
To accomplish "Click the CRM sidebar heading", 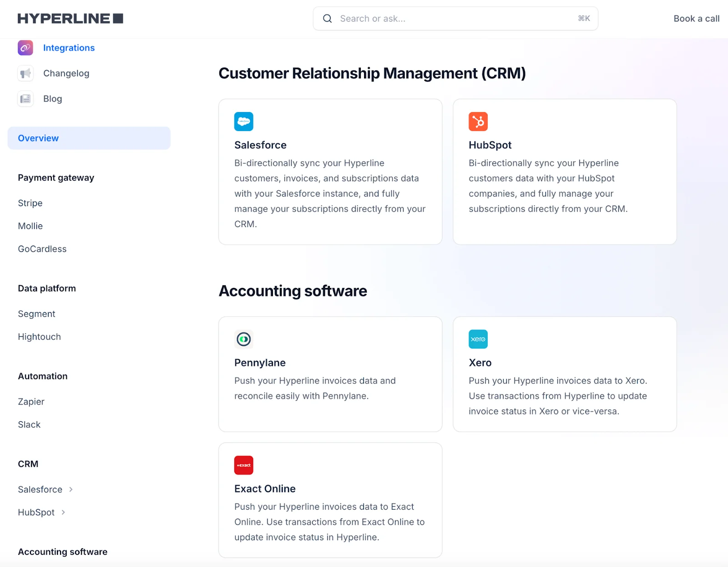I will (x=28, y=464).
